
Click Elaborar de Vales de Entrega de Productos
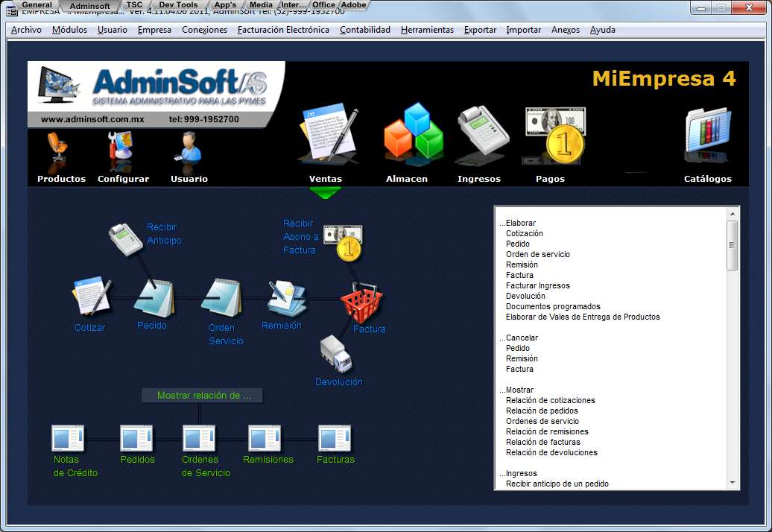point(583,317)
